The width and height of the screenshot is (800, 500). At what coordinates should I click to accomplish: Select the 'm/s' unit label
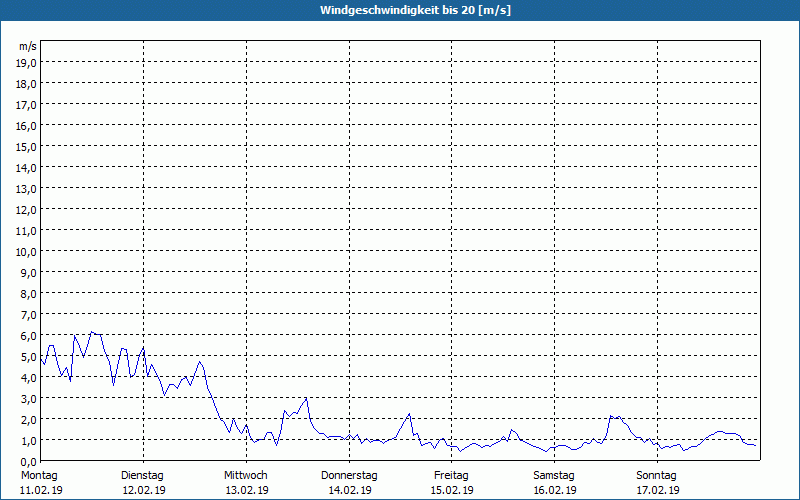pos(28,46)
